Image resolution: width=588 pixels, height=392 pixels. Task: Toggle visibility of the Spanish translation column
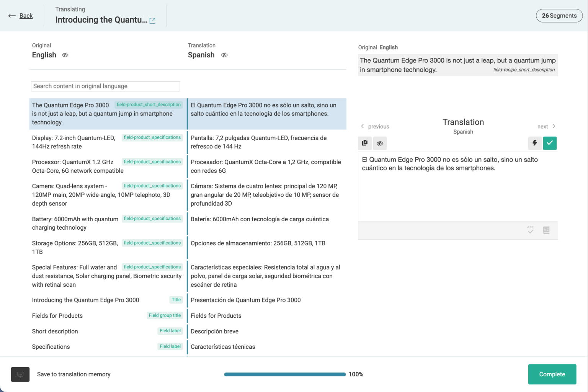point(225,55)
